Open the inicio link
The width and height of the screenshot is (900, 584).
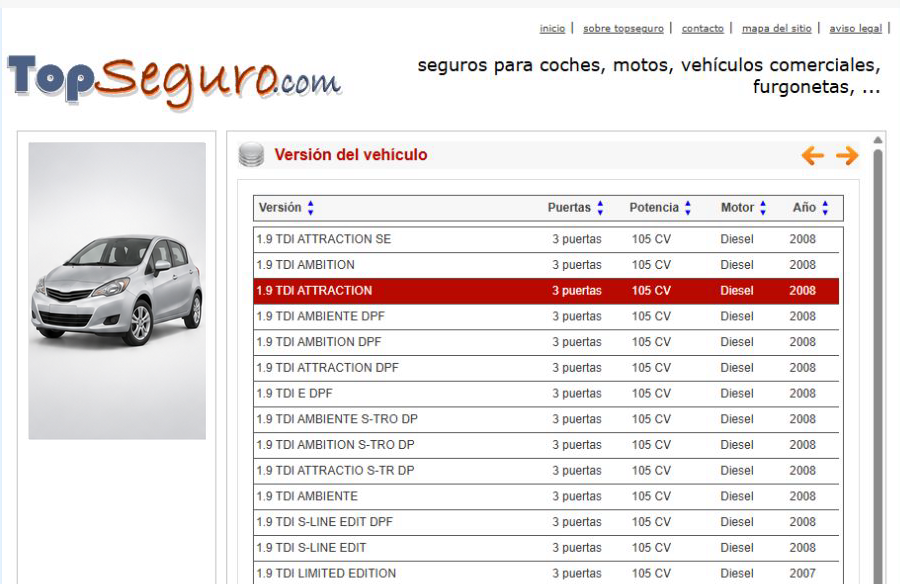click(552, 28)
